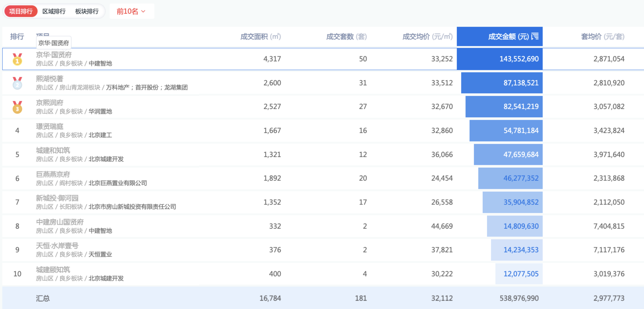
Task: Switch to 区域排行 tab
Action: coord(54,11)
